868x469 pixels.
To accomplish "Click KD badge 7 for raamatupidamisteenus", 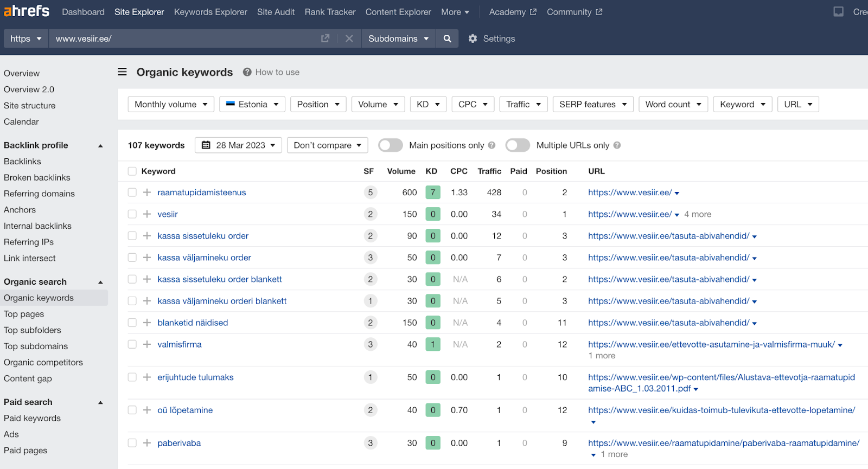I will [433, 192].
